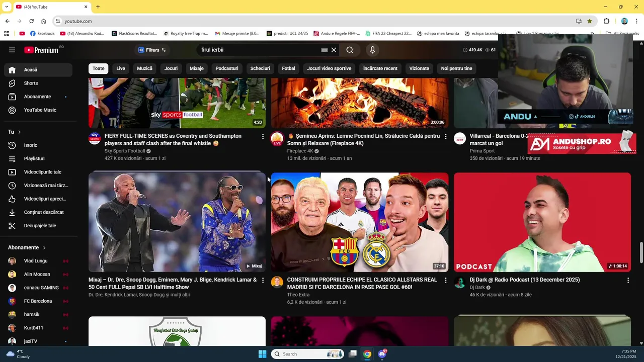This screenshot has width=644, height=362.
Task: Open the tab search dropdown arrow
Action: [x=7, y=7]
